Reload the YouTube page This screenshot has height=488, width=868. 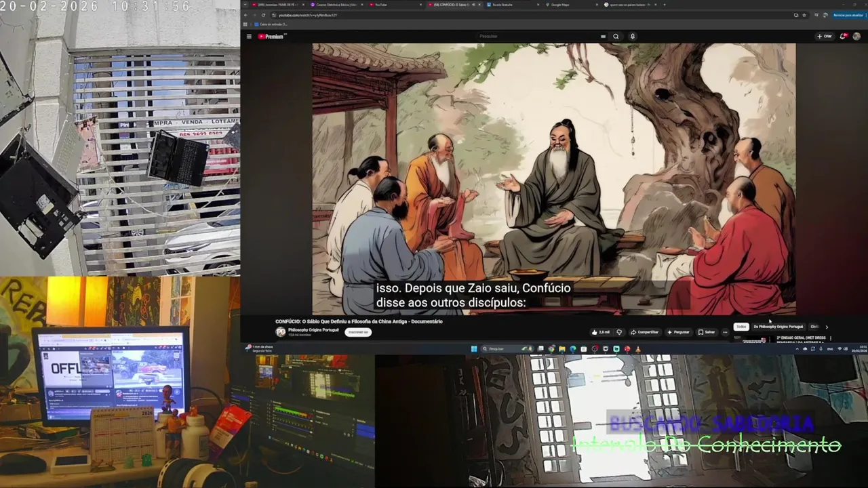click(x=263, y=15)
